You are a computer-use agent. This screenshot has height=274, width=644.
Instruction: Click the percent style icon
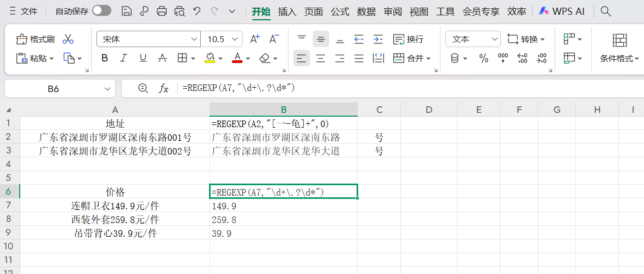(484, 58)
